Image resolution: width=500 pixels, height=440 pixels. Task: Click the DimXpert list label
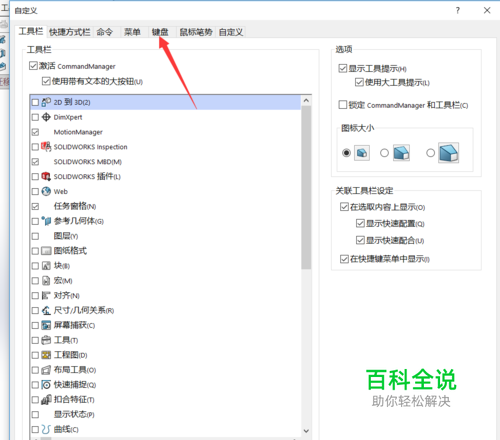[x=68, y=117]
